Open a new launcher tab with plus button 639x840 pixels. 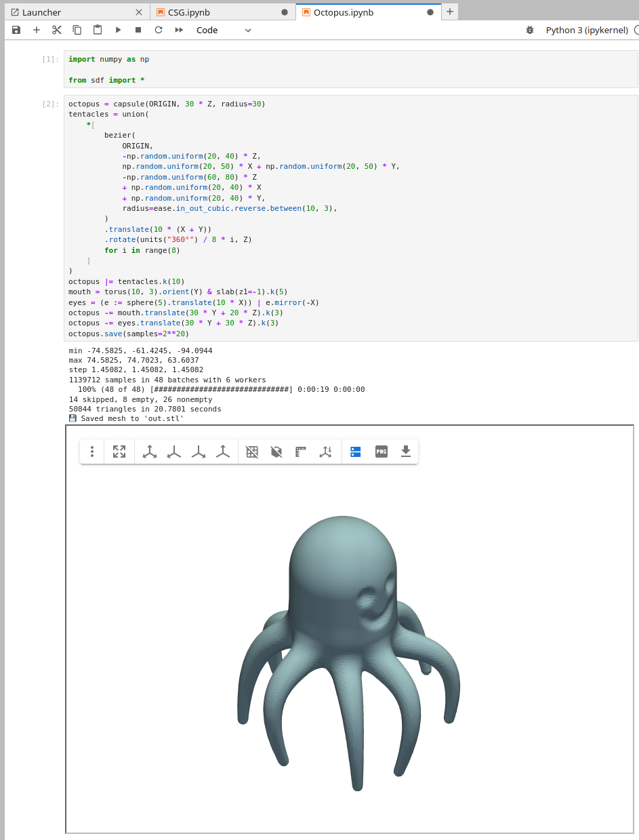450,12
